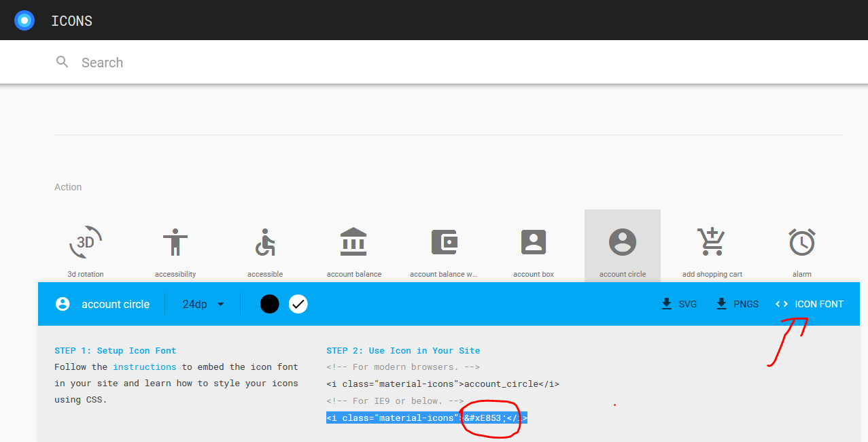Toggle the white checkmark color option
The width and height of the screenshot is (868, 442).
[x=298, y=304]
